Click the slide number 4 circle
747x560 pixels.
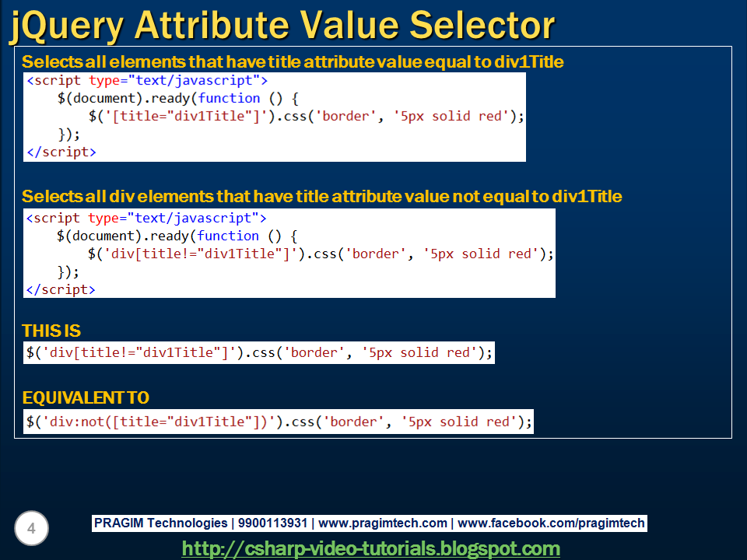tap(31, 528)
